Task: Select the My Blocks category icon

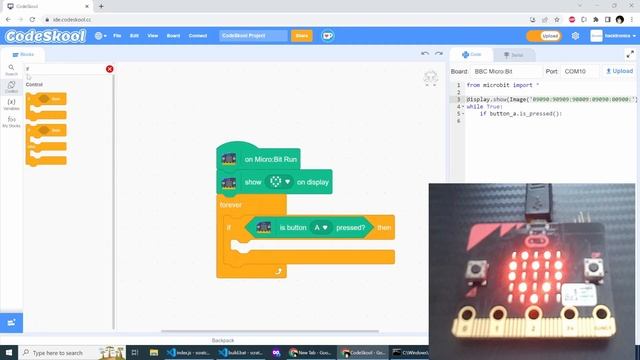Action: (x=11, y=122)
